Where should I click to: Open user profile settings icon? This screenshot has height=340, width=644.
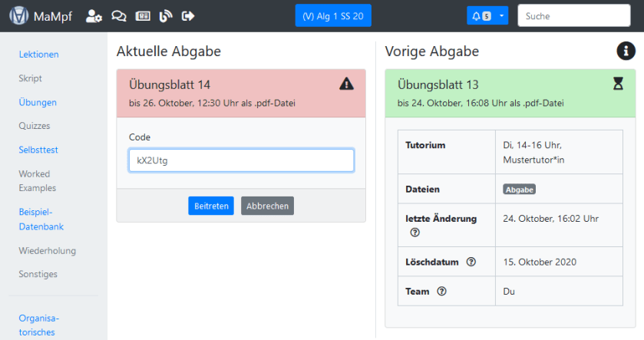point(94,15)
